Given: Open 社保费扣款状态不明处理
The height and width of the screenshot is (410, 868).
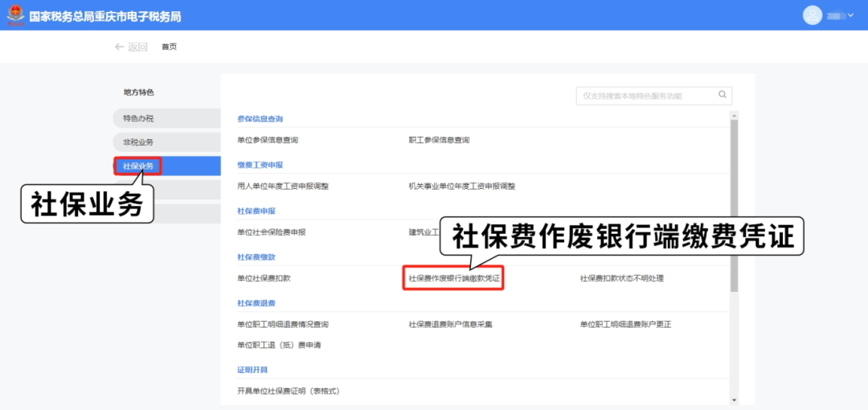Looking at the screenshot, I should 622,278.
